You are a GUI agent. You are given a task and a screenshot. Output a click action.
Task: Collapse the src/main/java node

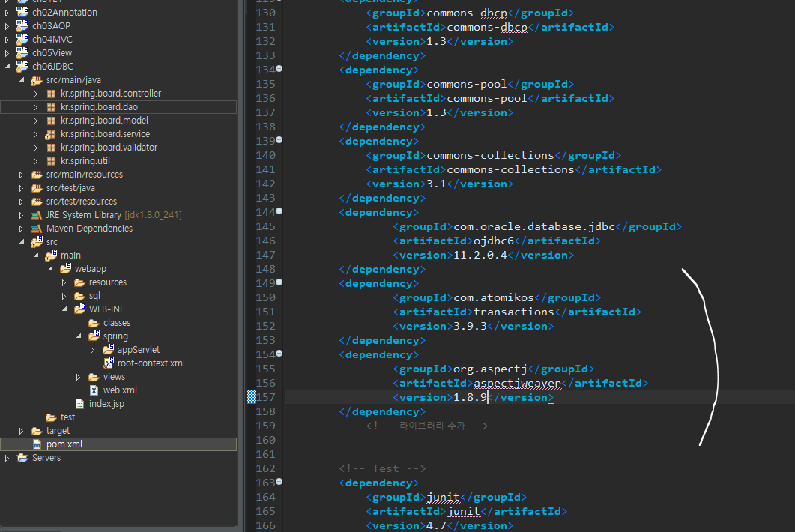pyautogui.click(x=21, y=80)
